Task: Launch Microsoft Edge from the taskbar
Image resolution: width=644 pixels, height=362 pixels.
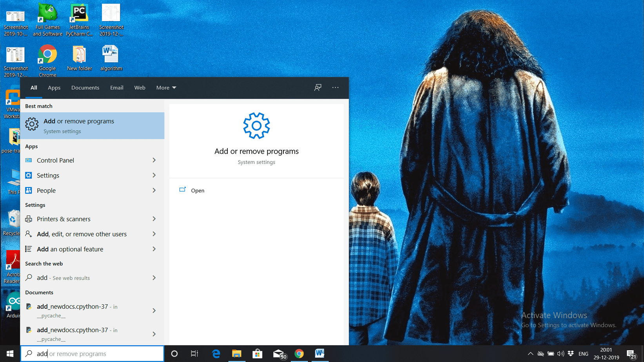Action: click(216, 353)
